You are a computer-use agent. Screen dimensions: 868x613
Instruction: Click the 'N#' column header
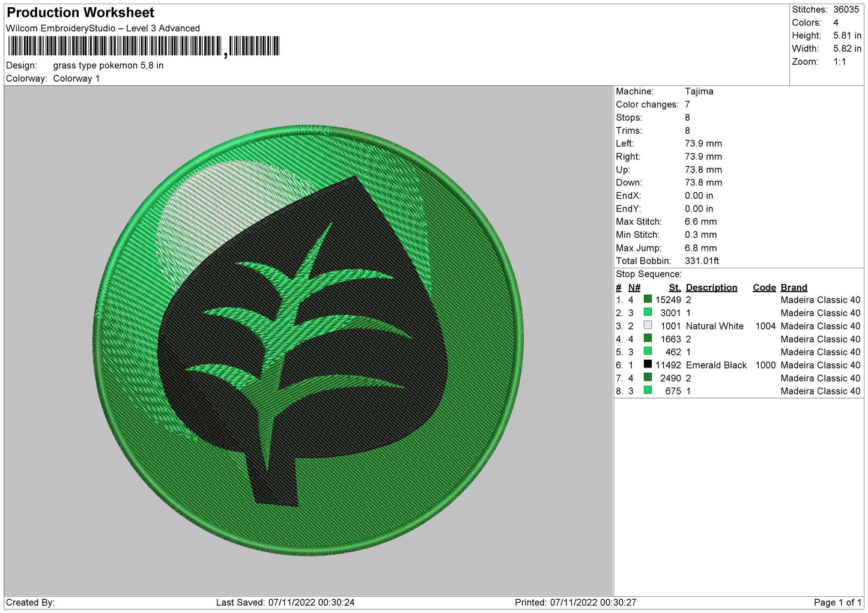click(x=634, y=288)
